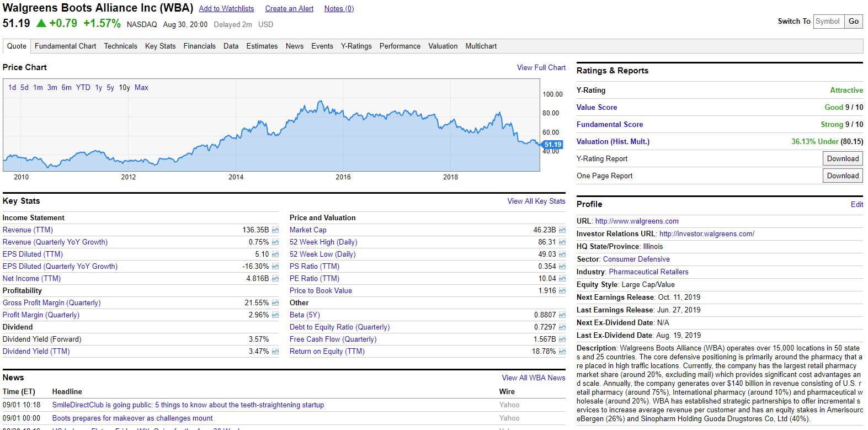
Task: Set price chart range to Max
Action: (x=141, y=88)
